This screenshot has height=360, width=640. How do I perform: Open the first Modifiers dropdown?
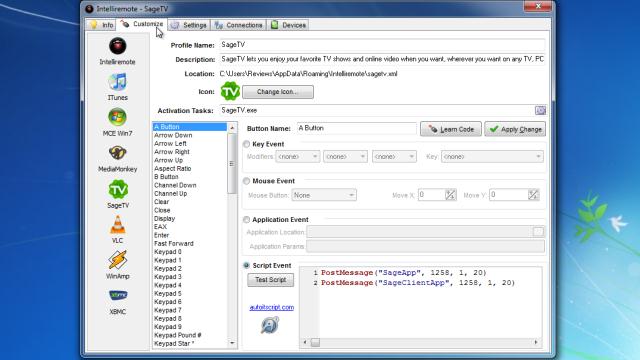[x=298, y=156]
